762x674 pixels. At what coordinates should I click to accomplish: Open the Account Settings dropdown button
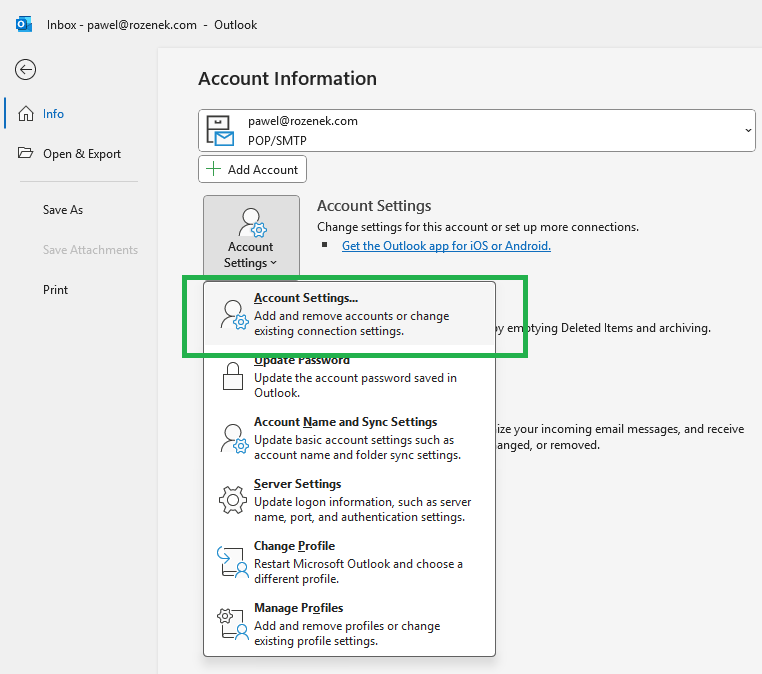251,236
